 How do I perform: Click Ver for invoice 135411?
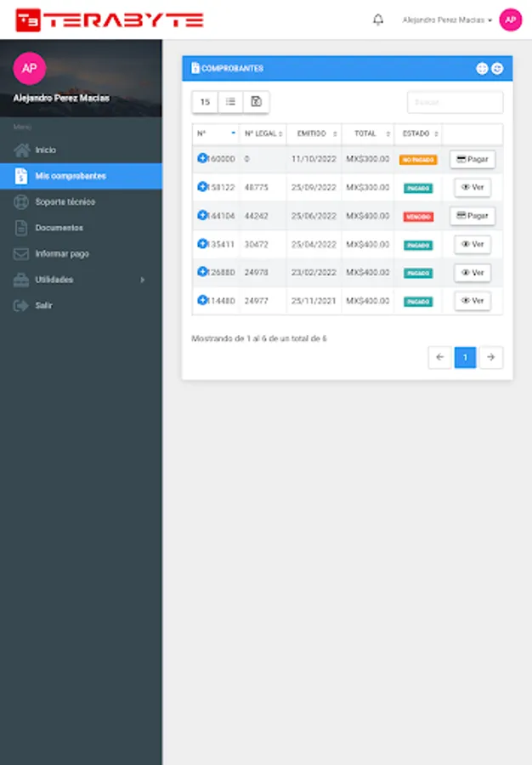(x=472, y=244)
